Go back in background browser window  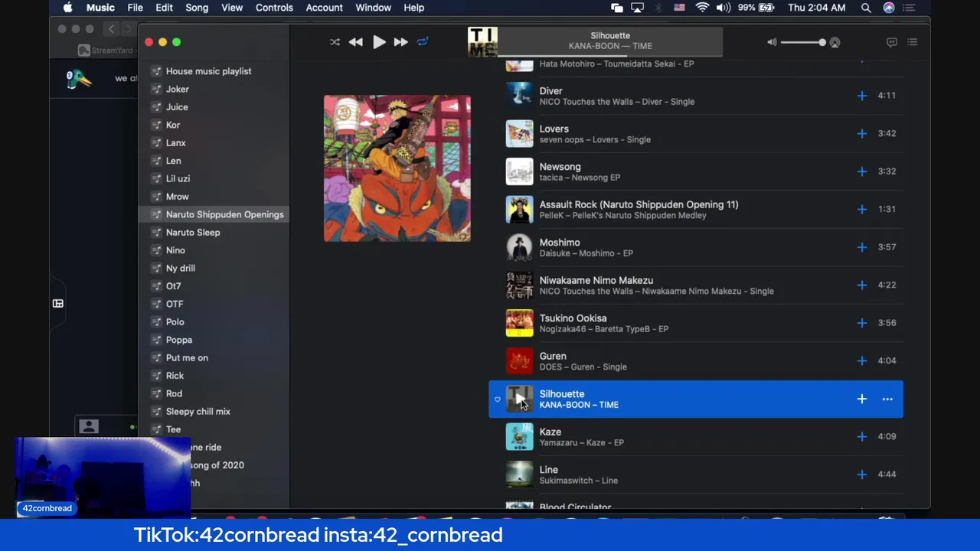pyautogui.click(x=111, y=29)
